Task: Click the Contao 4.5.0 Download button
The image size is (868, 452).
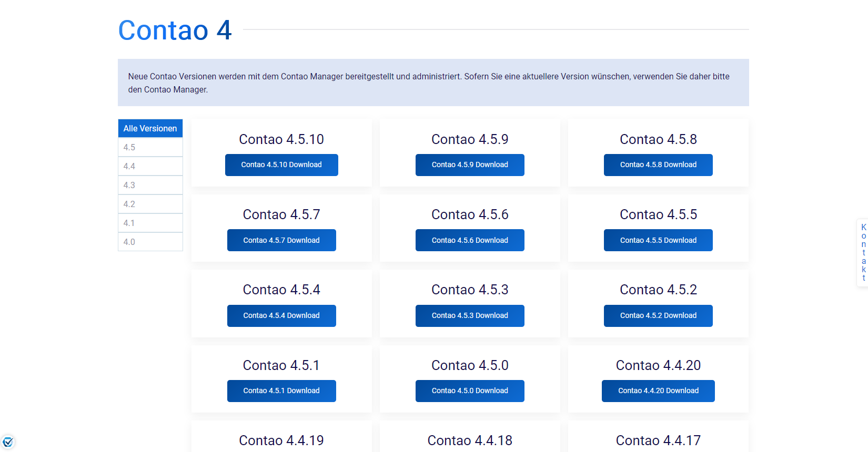Action: 470,391
